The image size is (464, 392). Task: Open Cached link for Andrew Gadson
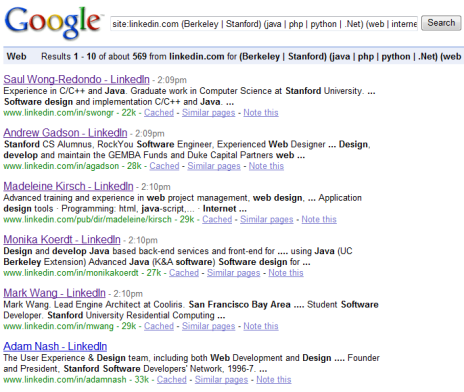click(x=164, y=166)
